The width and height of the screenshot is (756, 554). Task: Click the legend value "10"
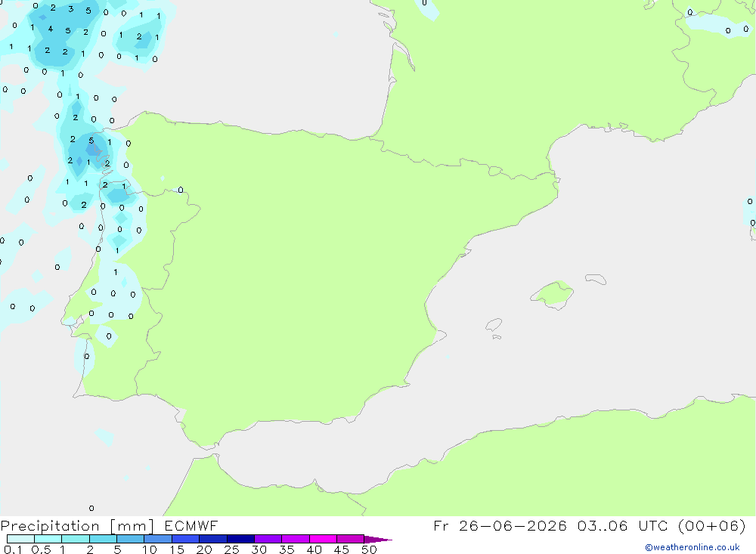pyautogui.click(x=150, y=549)
